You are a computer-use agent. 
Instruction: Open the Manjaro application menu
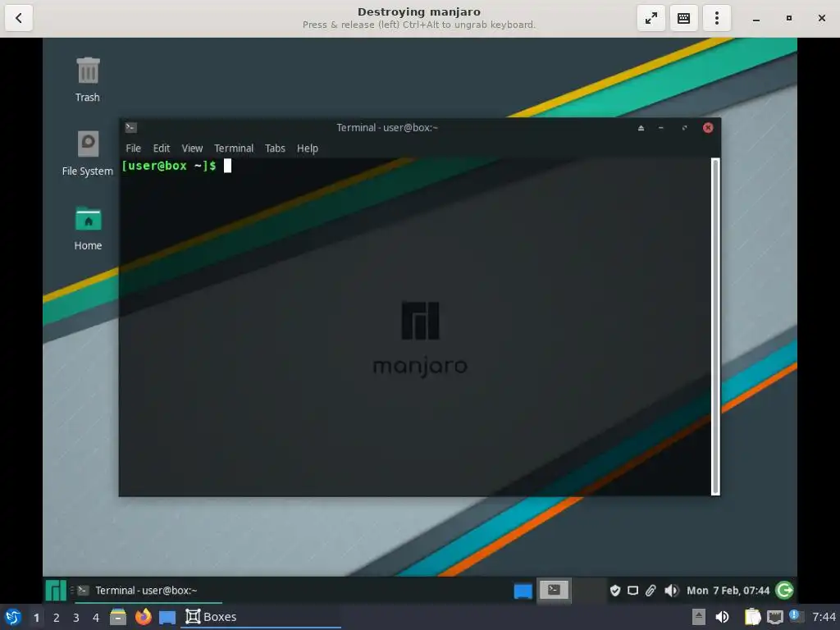(56, 591)
